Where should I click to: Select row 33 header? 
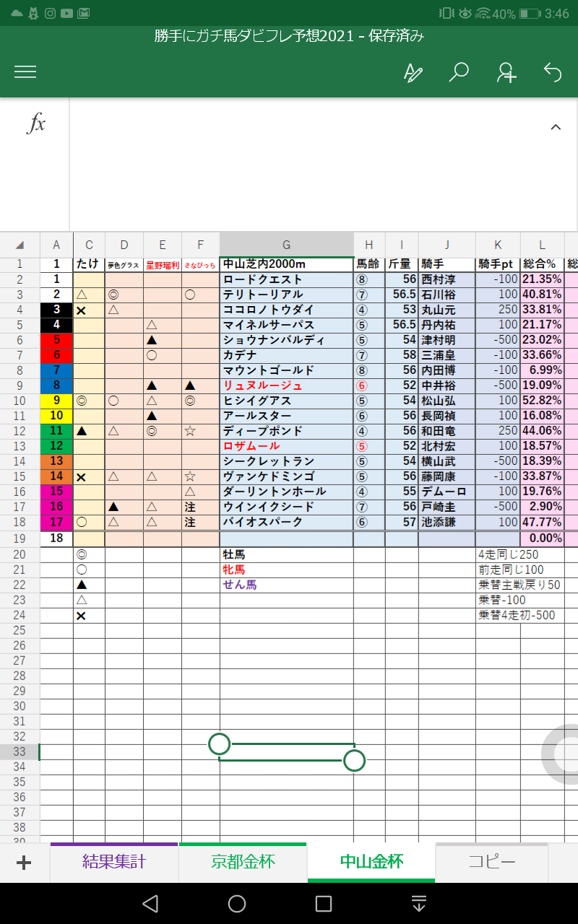pyautogui.click(x=20, y=751)
